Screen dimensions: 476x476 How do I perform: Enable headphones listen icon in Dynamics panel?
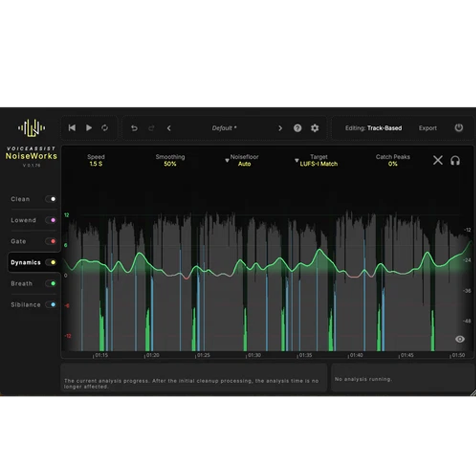coord(455,160)
